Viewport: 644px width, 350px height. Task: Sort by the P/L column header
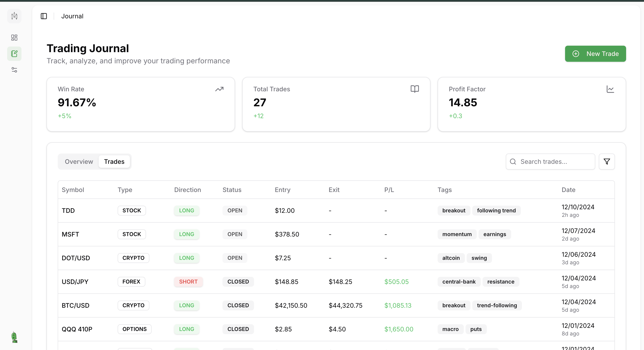389,190
